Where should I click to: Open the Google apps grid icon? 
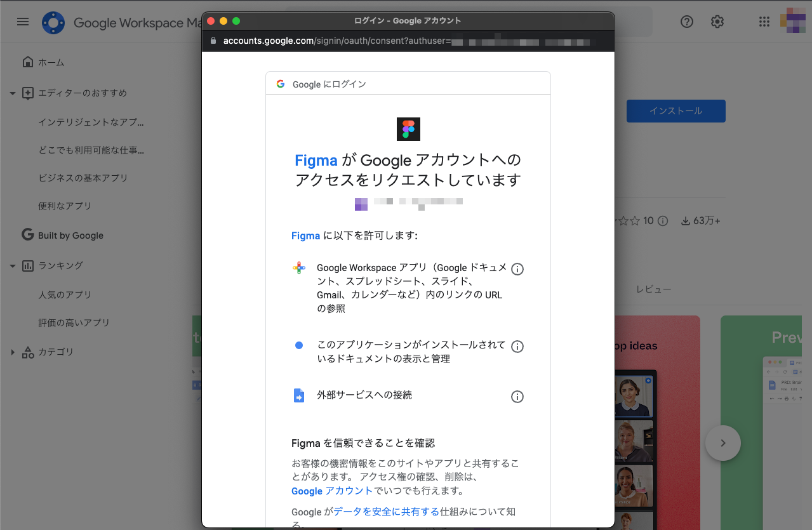click(x=764, y=22)
